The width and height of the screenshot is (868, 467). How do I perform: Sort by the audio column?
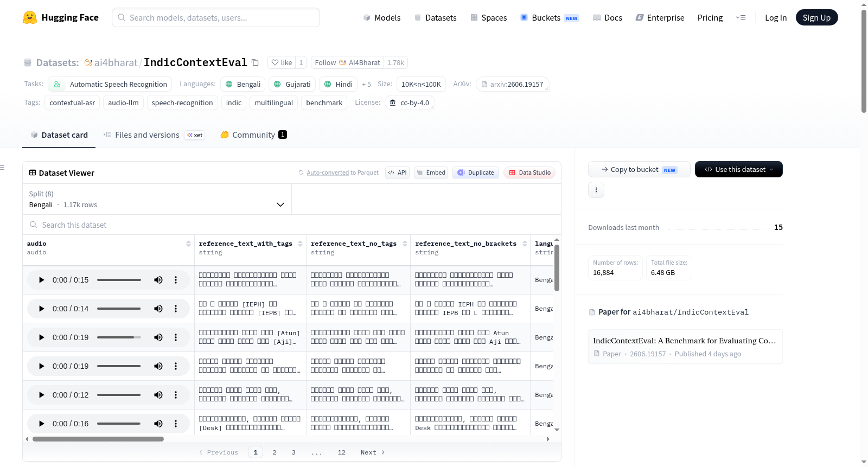coord(188,244)
